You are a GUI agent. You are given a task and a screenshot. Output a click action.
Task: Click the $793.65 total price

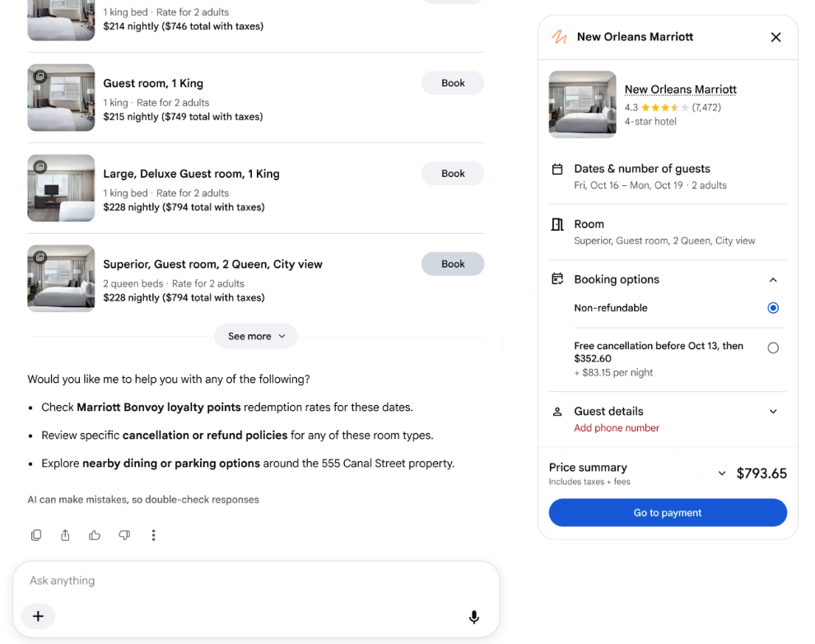[x=761, y=474]
